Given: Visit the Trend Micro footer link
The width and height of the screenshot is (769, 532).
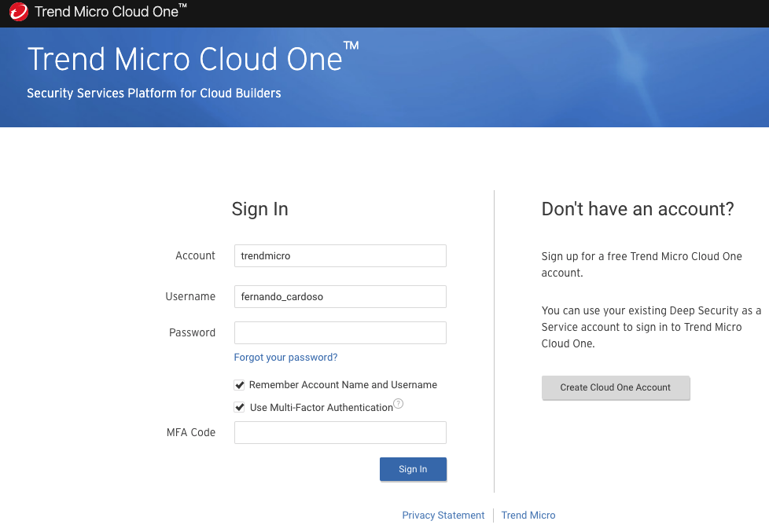Looking at the screenshot, I should [528, 515].
